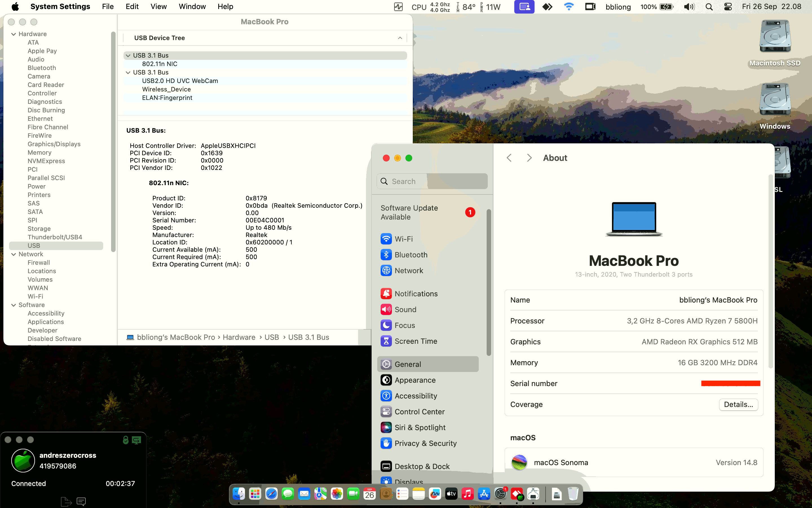Viewport: 812px width, 508px height.
Task: Open Photos from the Dock
Action: click(x=337, y=494)
